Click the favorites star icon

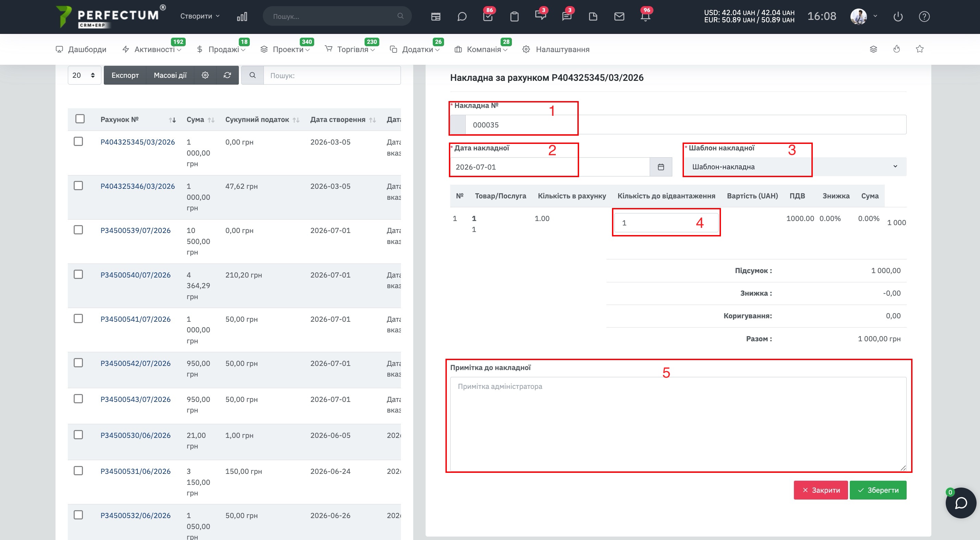coord(919,49)
